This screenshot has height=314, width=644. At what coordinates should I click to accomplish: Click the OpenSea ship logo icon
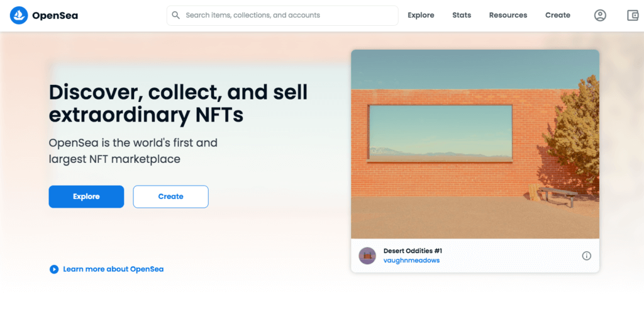pyautogui.click(x=19, y=15)
